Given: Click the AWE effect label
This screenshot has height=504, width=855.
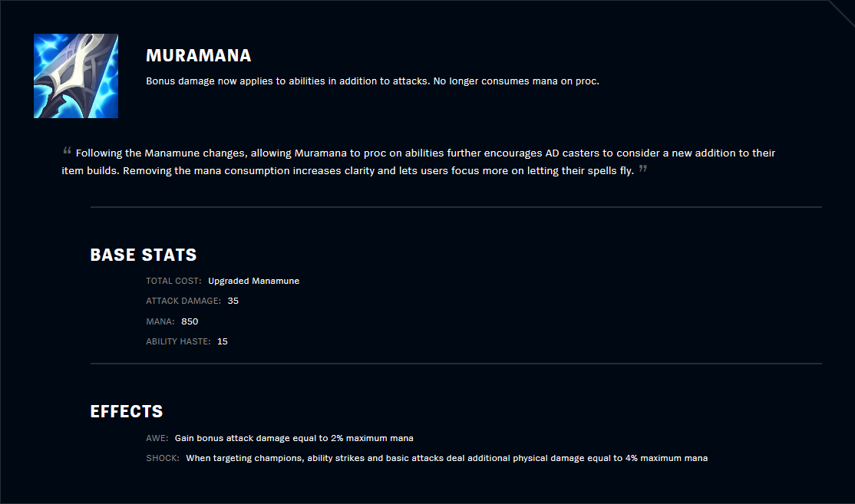Looking at the screenshot, I should [157, 438].
